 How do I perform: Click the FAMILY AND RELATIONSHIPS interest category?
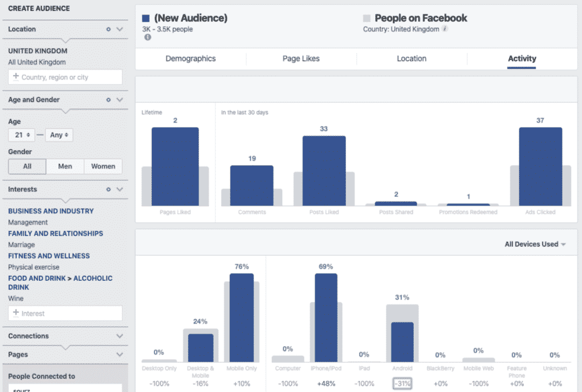(x=56, y=233)
